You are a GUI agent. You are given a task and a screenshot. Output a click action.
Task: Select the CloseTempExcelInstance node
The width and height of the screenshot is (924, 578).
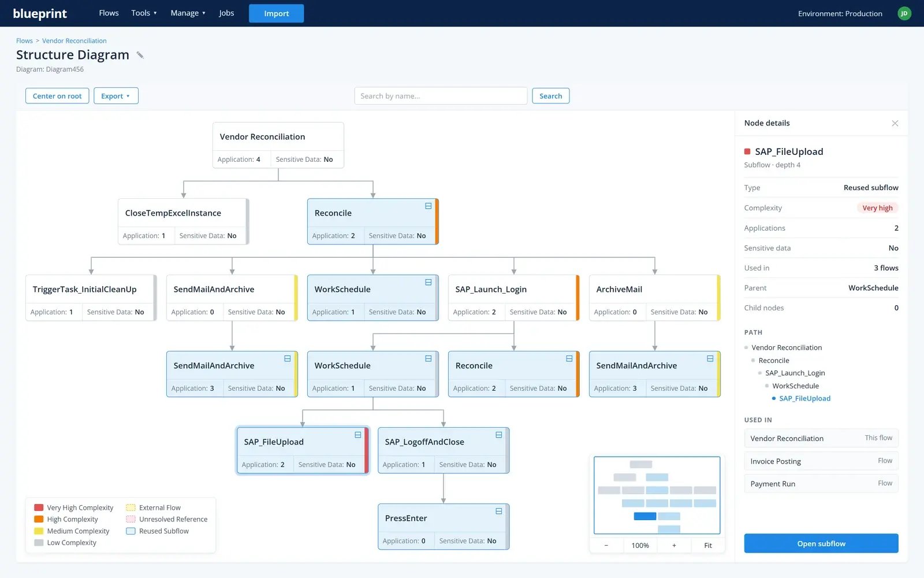click(183, 221)
